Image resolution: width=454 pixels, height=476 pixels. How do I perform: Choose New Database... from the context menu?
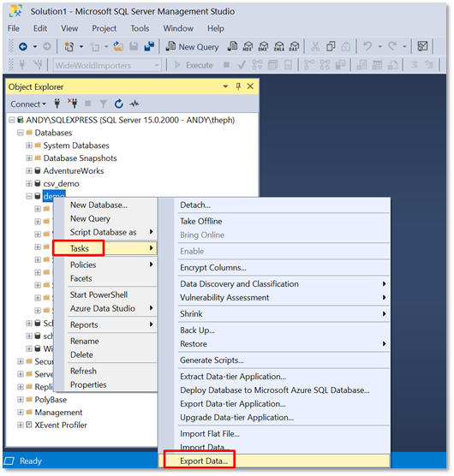105,205
